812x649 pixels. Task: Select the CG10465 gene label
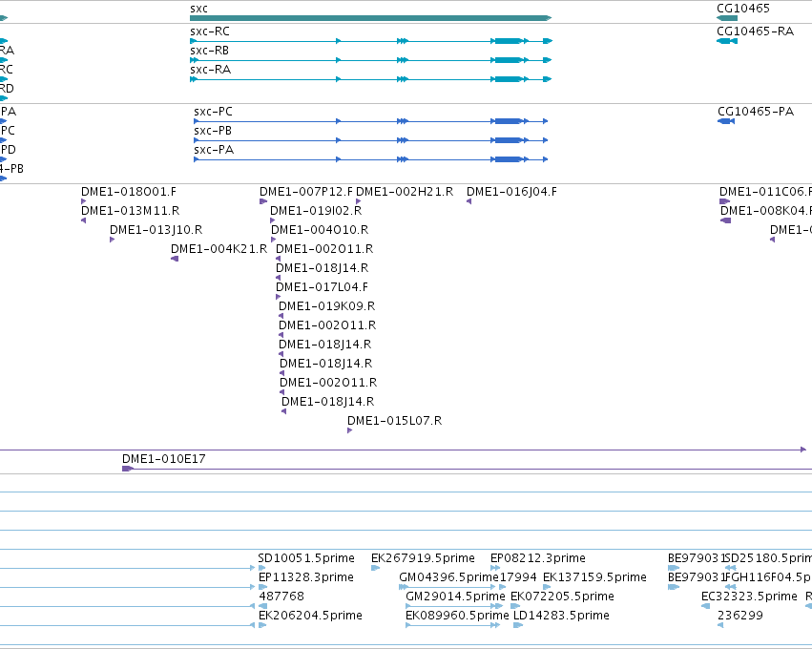pos(743,9)
